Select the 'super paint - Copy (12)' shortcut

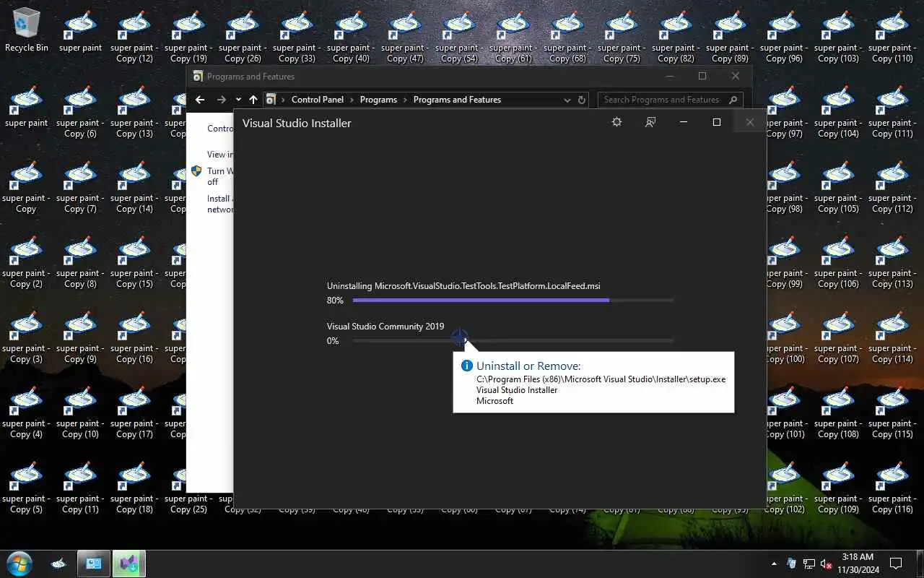pyautogui.click(x=134, y=35)
